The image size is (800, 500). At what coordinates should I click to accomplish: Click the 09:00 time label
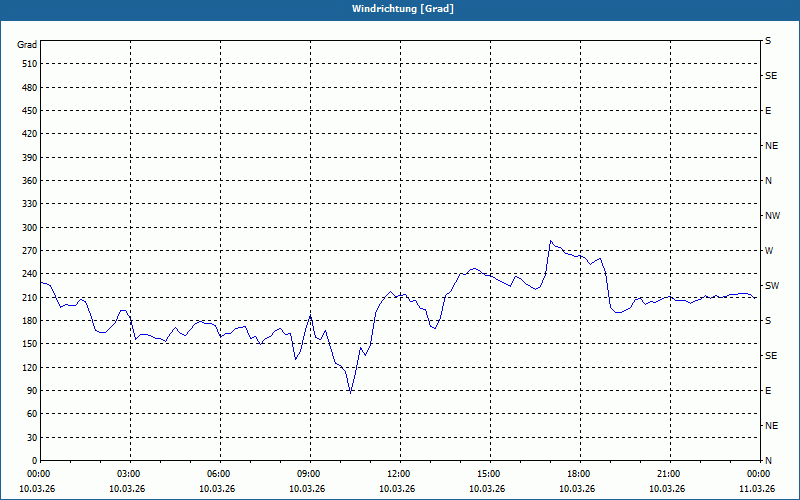pyautogui.click(x=308, y=474)
